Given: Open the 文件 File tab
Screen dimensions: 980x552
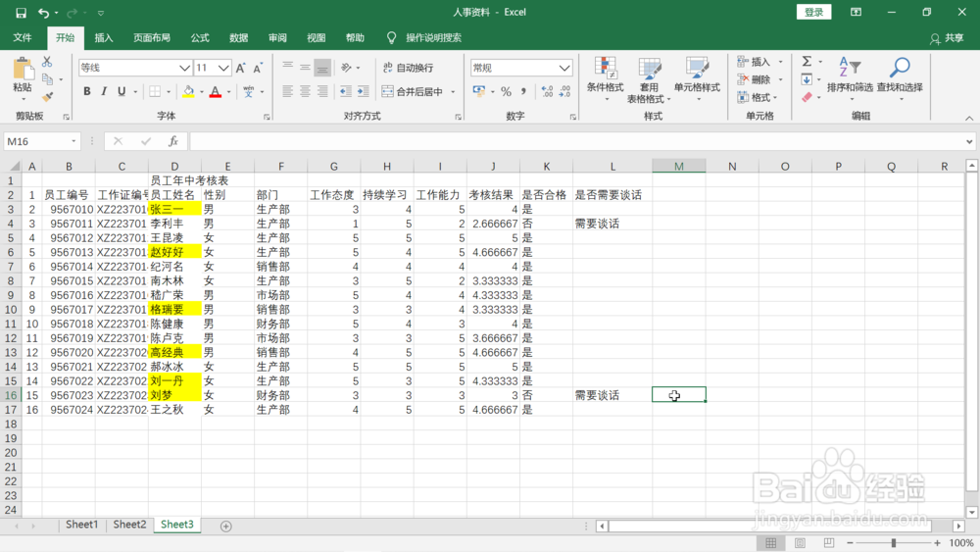Looking at the screenshot, I should point(23,37).
